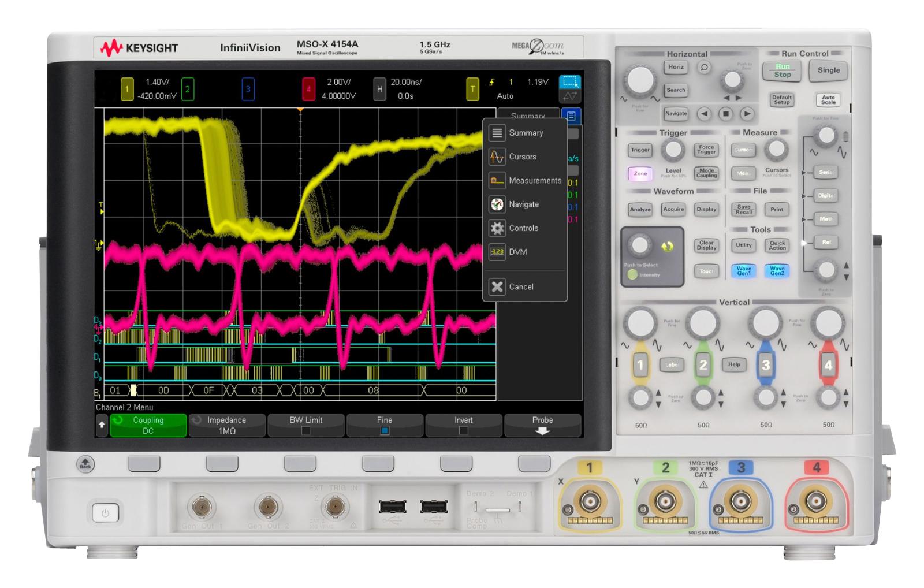This screenshot has height=588, width=924.
Task: Tap the green channel 2 badge on screen
Action: [x=187, y=89]
